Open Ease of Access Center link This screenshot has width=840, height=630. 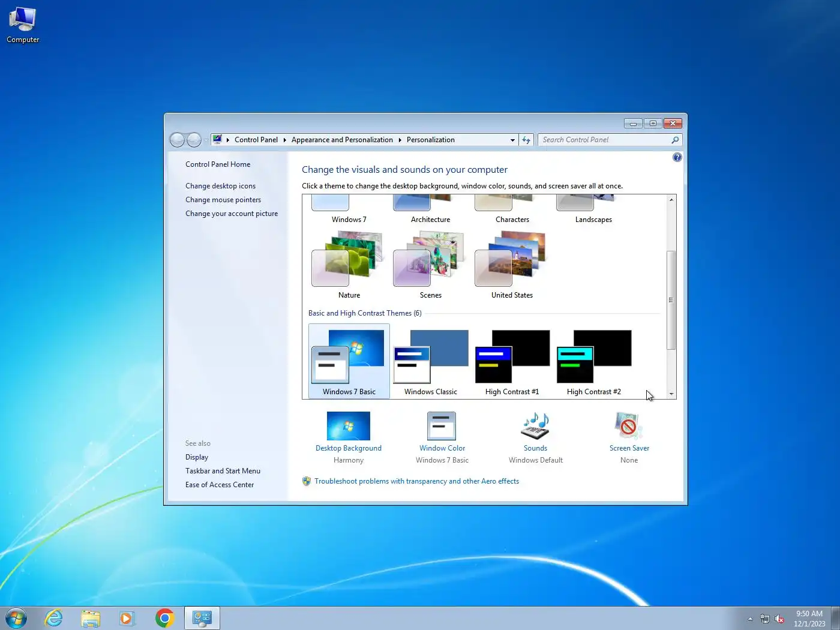tap(220, 485)
